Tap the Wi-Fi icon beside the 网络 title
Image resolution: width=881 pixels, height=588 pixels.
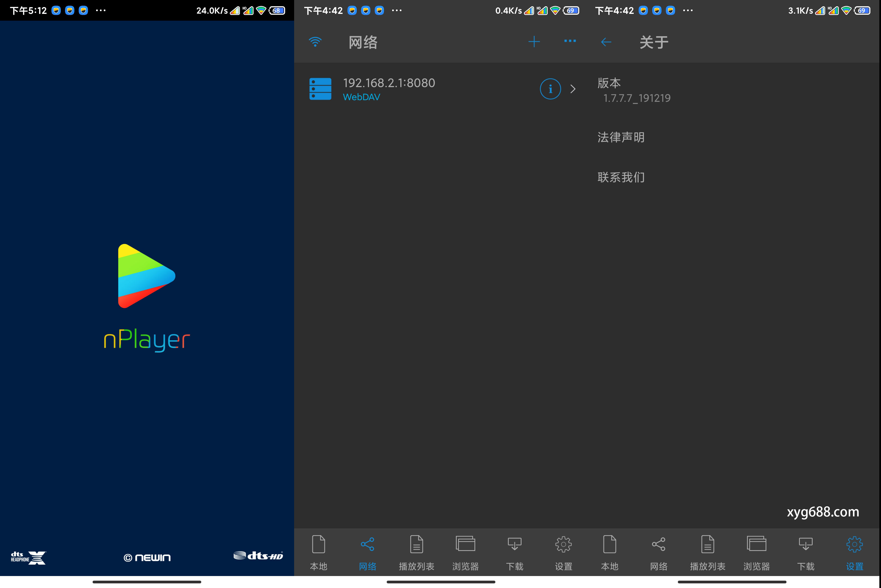click(x=315, y=42)
